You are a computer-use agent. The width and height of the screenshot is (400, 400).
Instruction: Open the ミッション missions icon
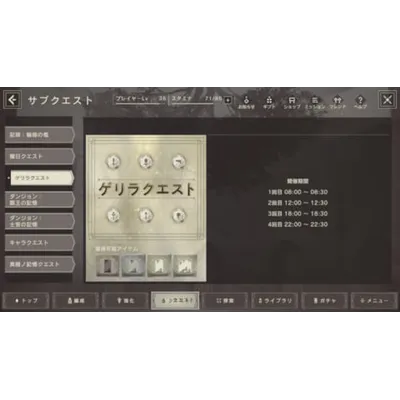tap(315, 102)
